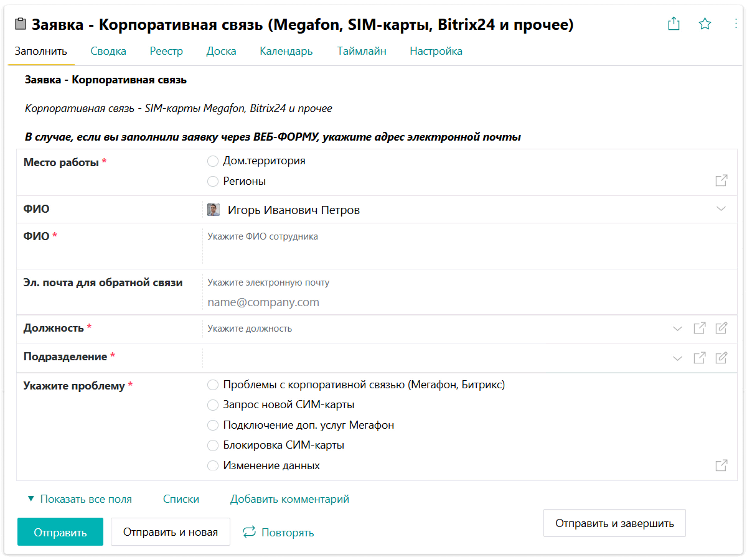Open the more options menu in the header
Viewport: 747px width, 560px height.
click(736, 24)
